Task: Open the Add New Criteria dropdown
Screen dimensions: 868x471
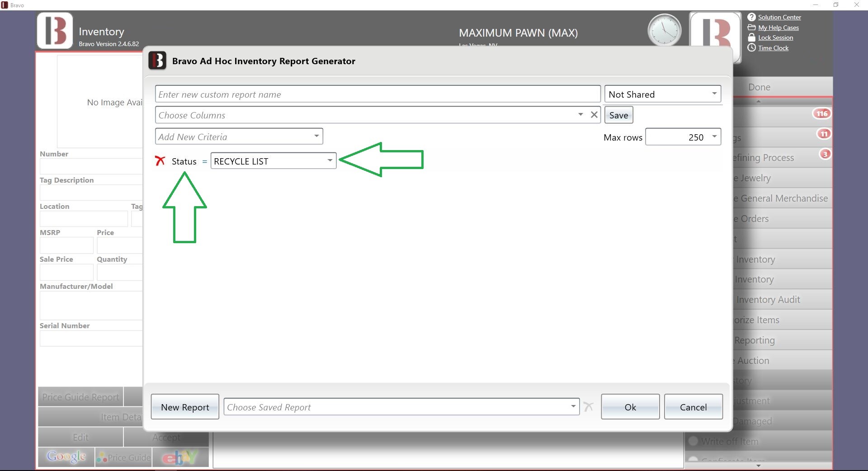Action: click(x=239, y=137)
